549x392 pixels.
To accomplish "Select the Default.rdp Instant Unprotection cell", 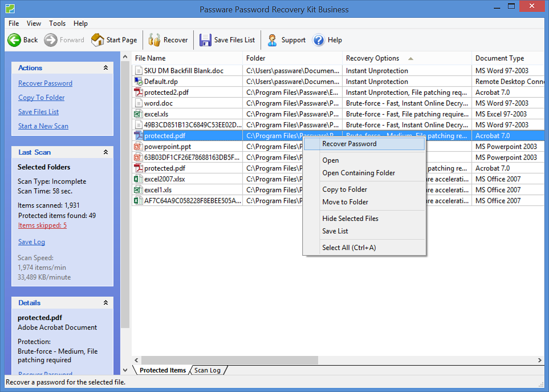I will 407,82.
